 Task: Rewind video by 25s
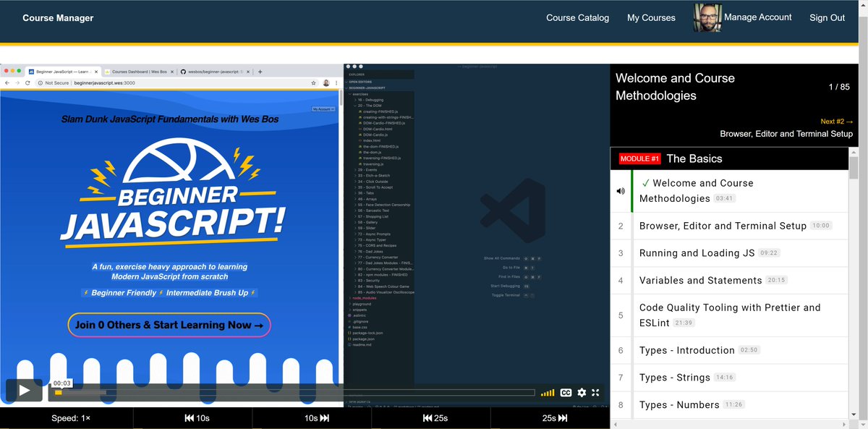click(x=435, y=418)
